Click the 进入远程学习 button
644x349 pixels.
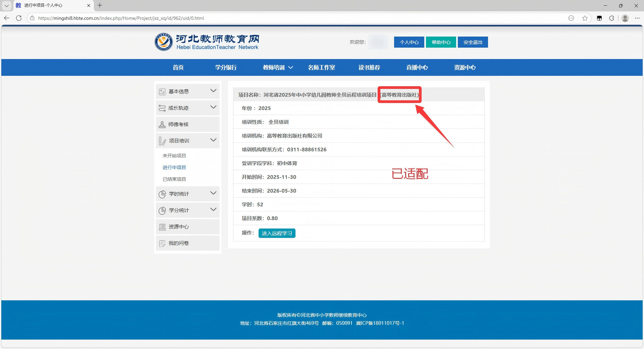(277, 233)
